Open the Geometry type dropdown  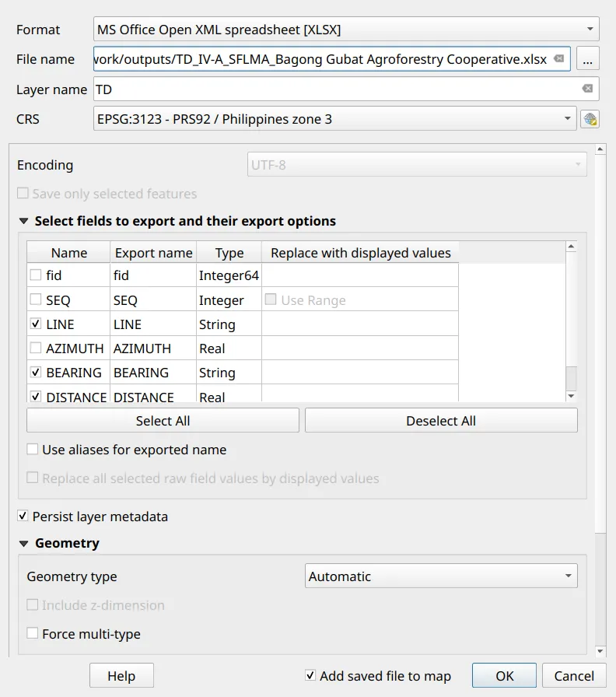pyautogui.click(x=441, y=576)
